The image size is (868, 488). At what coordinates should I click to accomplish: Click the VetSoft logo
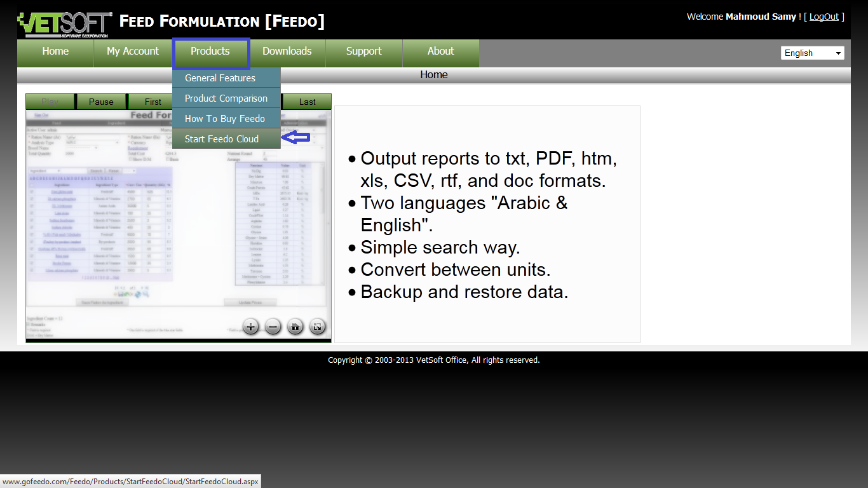click(65, 24)
